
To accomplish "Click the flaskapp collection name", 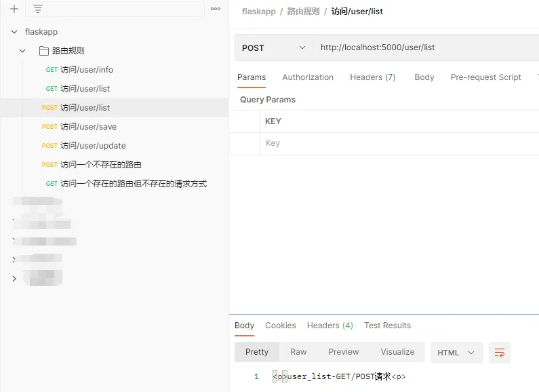I will point(41,32).
